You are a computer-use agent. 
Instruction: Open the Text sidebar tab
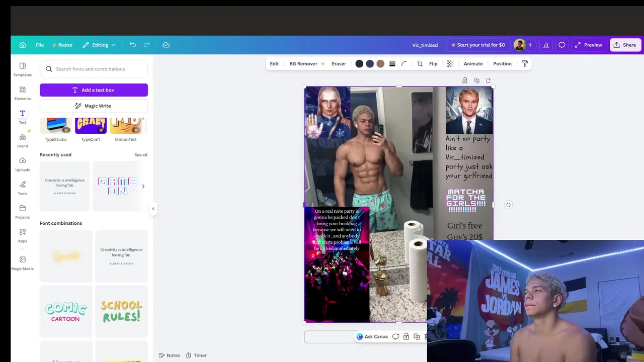[x=23, y=117]
